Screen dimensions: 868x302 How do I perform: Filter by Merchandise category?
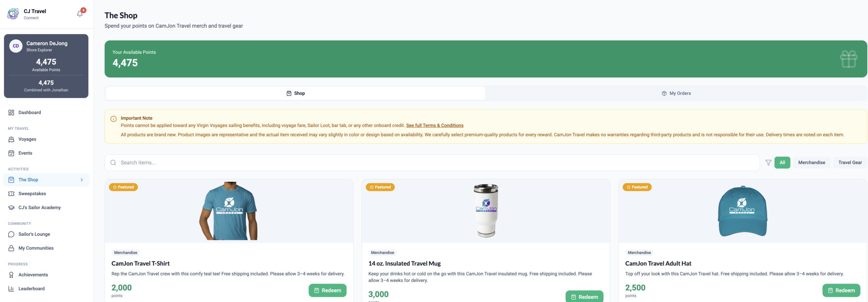[x=812, y=163]
